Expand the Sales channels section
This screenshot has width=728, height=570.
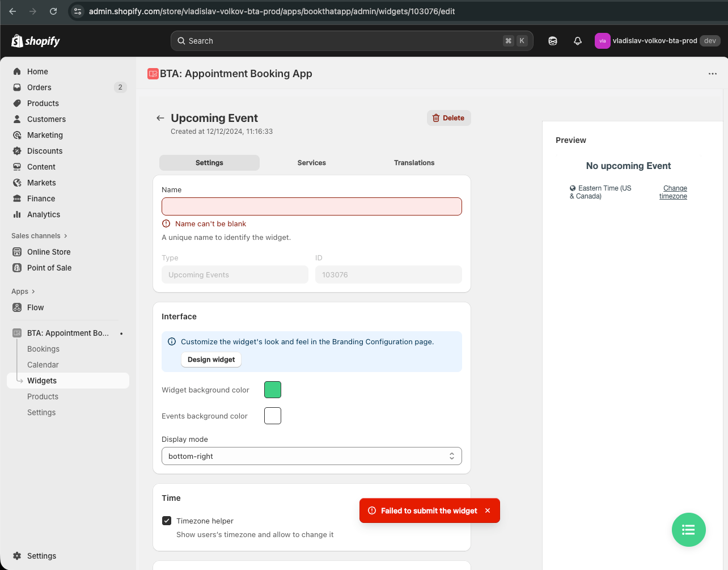[39, 236]
